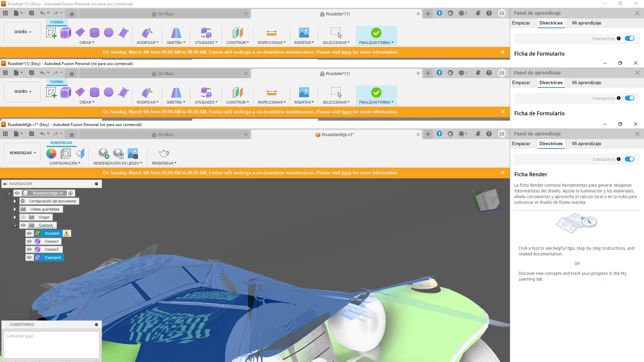Collapse the COMENTARIOS panel with its minus button

click(96, 324)
